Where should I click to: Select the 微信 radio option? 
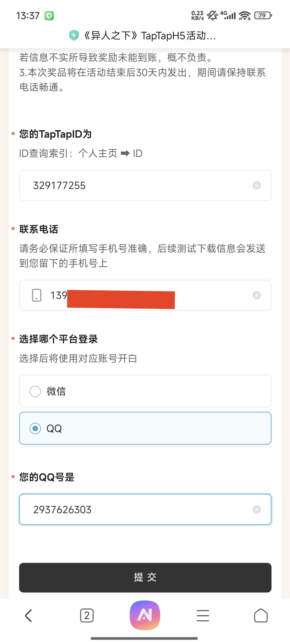145,391
